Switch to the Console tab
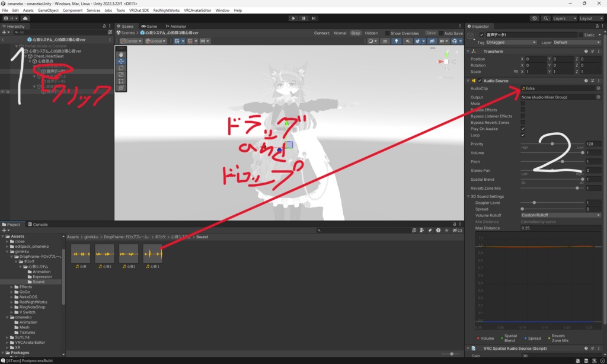Screen dimensions: 607x364 click(x=38, y=224)
